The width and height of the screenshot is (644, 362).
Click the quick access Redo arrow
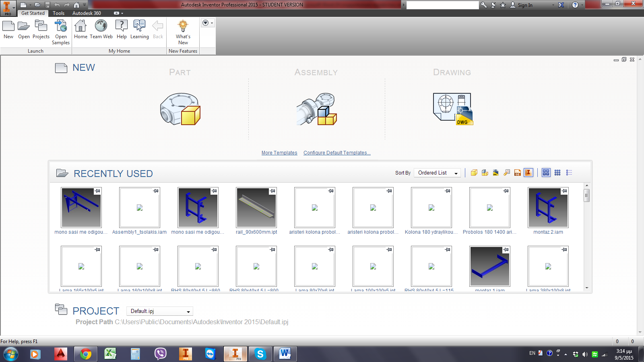tap(67, 5)
